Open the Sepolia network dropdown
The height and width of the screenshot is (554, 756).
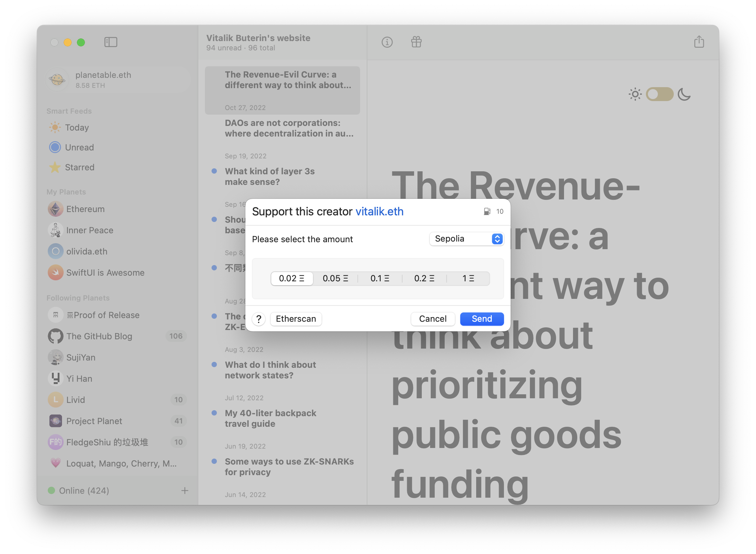(x=467, y=239)
